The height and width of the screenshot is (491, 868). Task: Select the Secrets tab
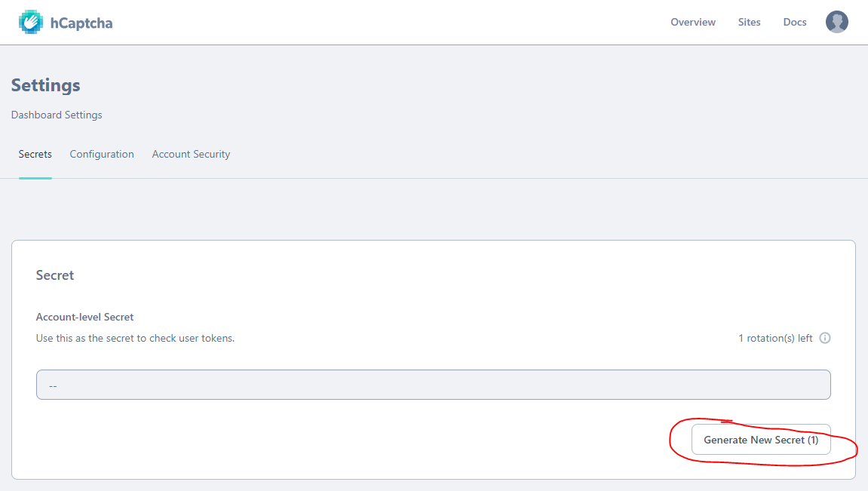click(35, 154)
